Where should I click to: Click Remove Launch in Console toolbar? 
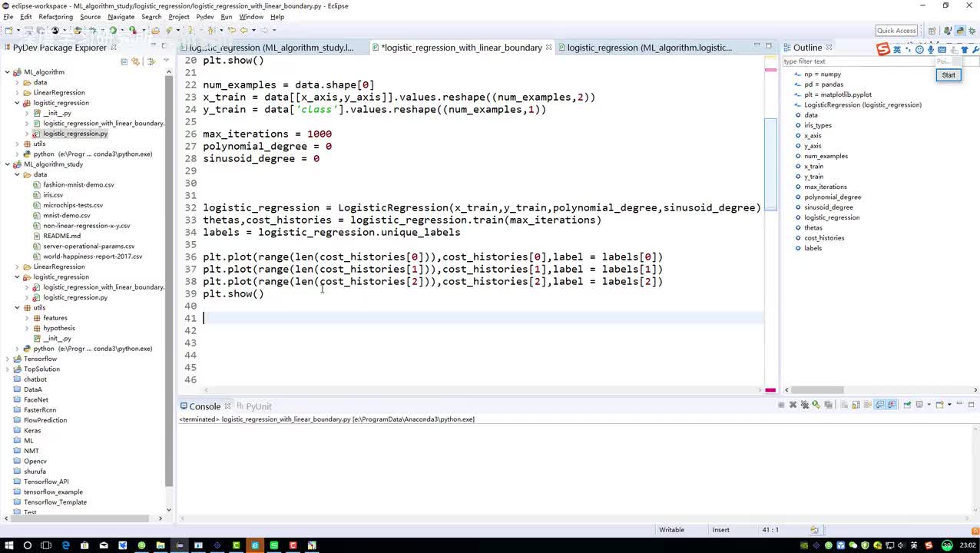tap(793, 405)
